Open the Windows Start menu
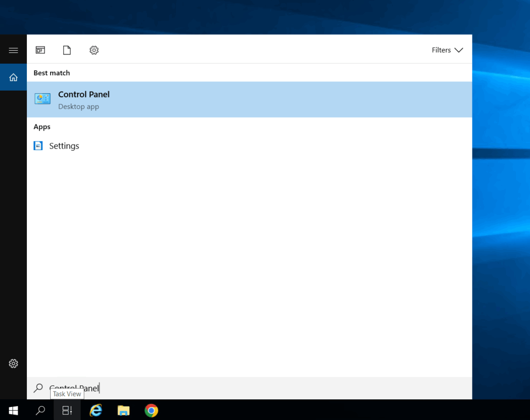The height and width of the screenshot is (420, 530). (x=13, y=411)
